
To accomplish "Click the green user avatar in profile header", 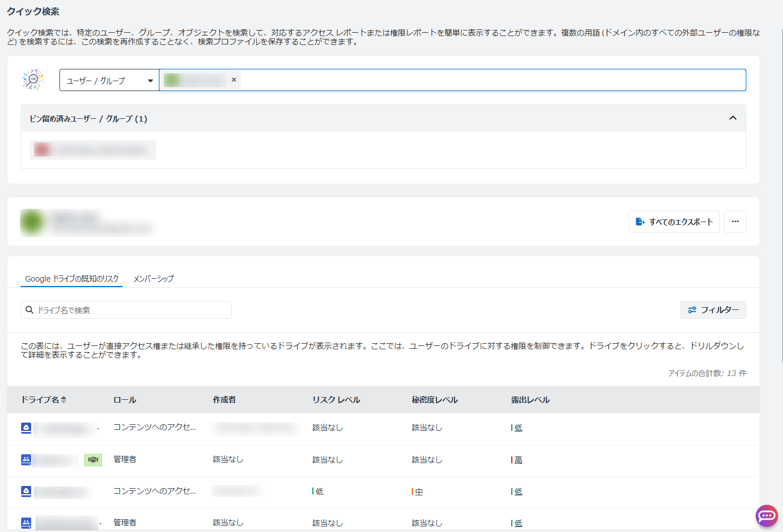I will point(32,222).
